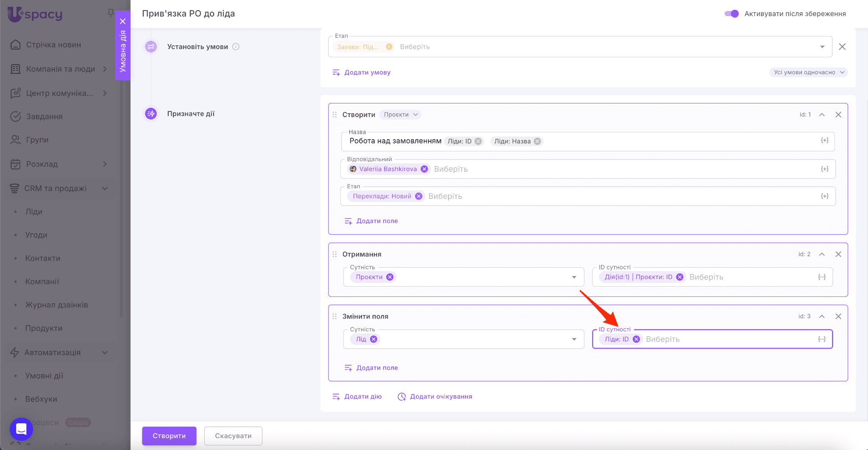Open the 'Проєкти' entity type dropdown
The width and height of the screenshot is (868, 450).
401,115
